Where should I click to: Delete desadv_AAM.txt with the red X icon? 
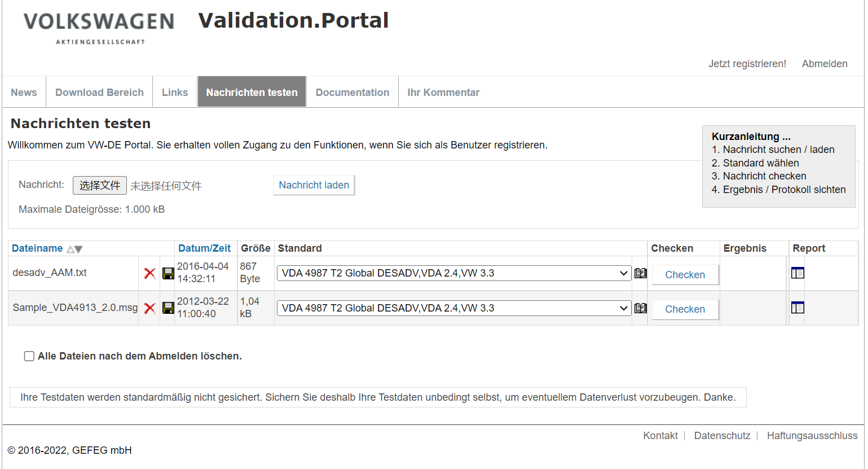click(149, 274)
